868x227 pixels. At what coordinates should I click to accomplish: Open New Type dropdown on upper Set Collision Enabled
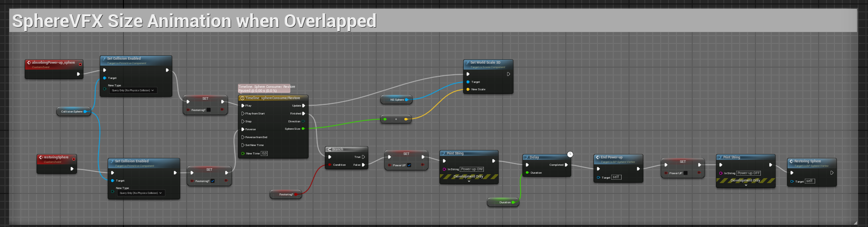[x=133, y=90]
